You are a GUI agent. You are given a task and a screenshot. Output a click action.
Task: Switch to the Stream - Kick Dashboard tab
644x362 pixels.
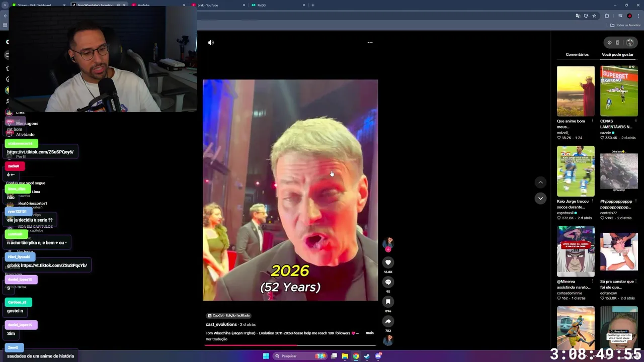(39, 5)
